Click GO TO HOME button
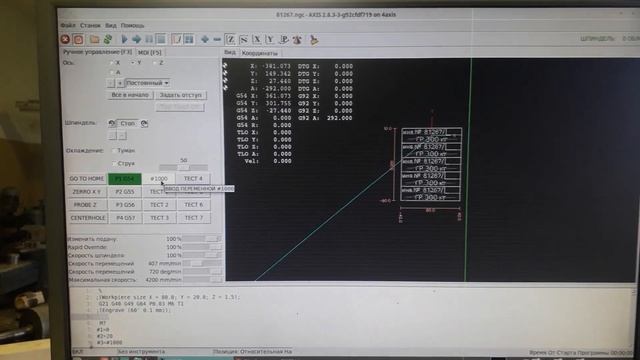640x360 pixels. [87, 179]
